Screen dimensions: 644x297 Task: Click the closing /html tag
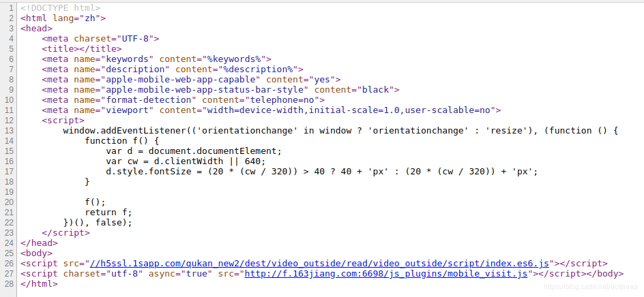39,284
